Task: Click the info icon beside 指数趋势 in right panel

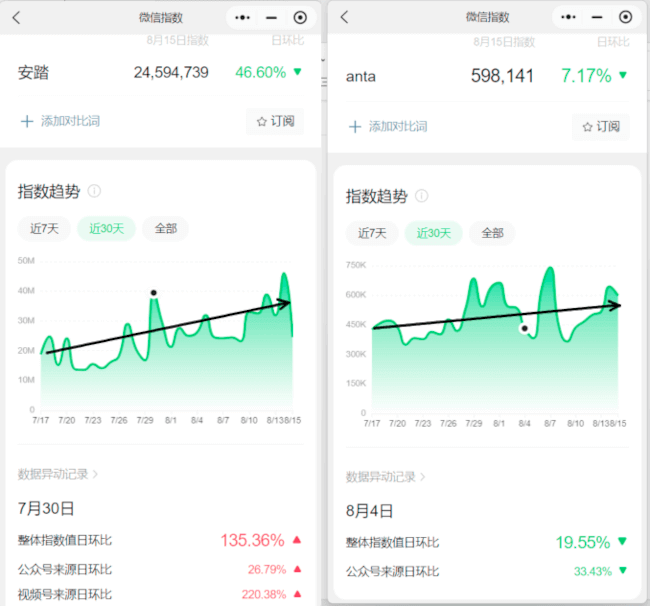Action: (422, 196)
